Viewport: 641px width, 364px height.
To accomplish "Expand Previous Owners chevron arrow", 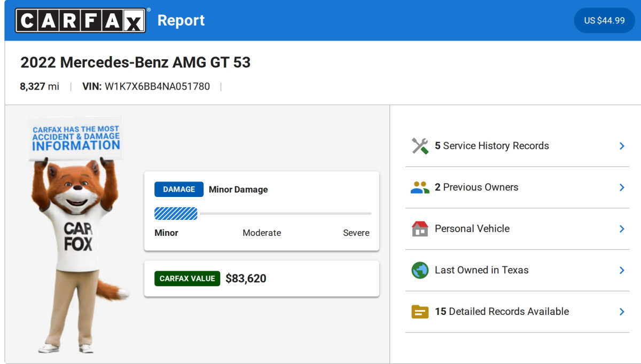I will point(622,187).
